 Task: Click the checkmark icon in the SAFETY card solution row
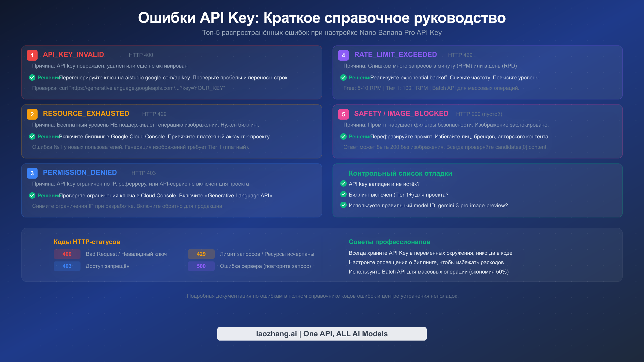click(x=343, y=136)
